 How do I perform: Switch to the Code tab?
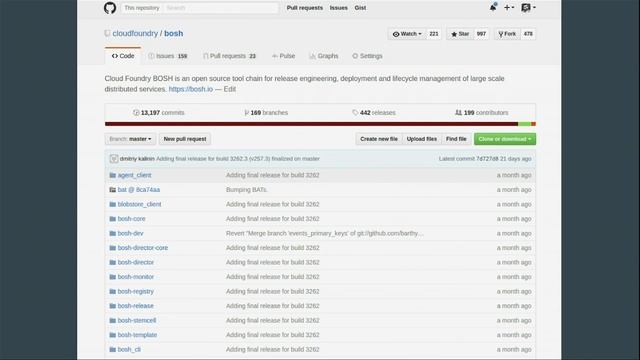pyautogui.click(x=123, y=56)
